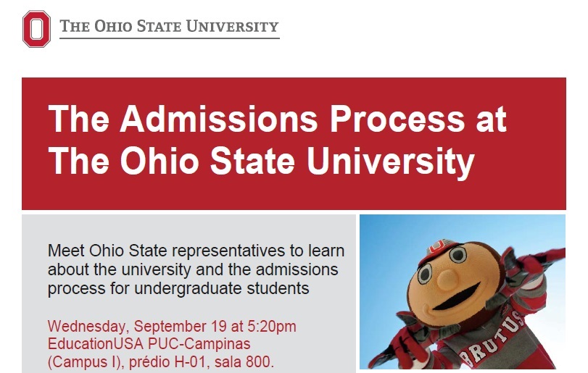Click "Meet Ohio State representatives" text line
The height and width of the screenshot is (373, 588).
point(196,251)
